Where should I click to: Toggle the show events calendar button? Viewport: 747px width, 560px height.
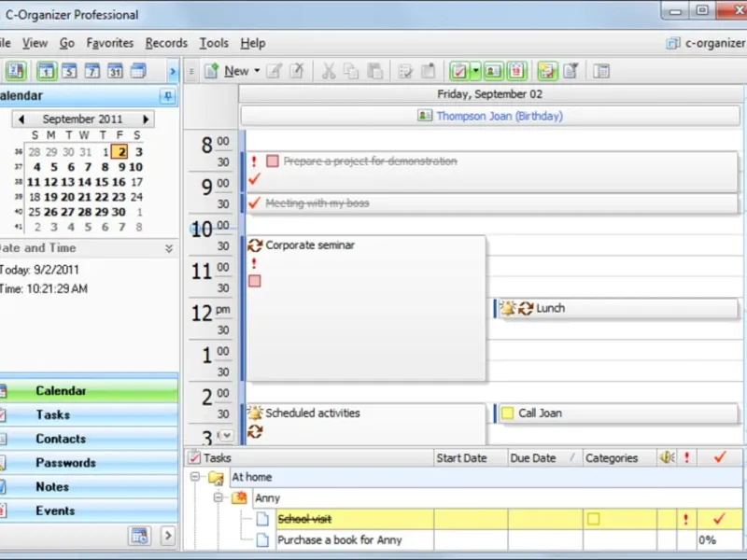tap(516, 71)
